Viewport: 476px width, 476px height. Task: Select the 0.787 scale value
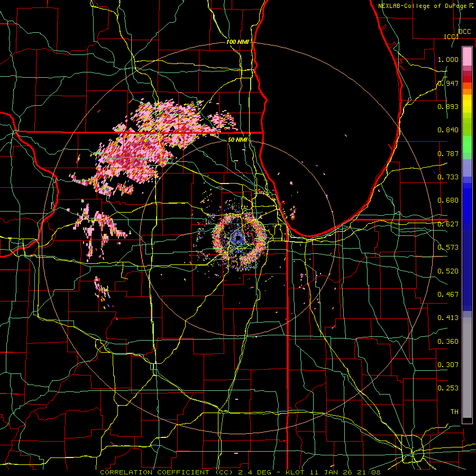(x=448, y=153)
